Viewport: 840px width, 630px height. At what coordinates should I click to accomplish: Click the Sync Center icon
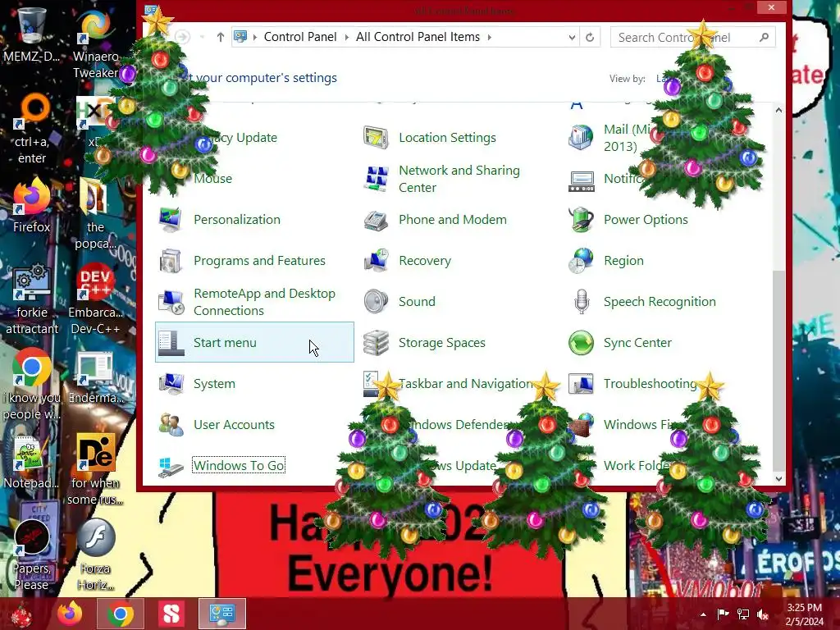tap(581, 343)
